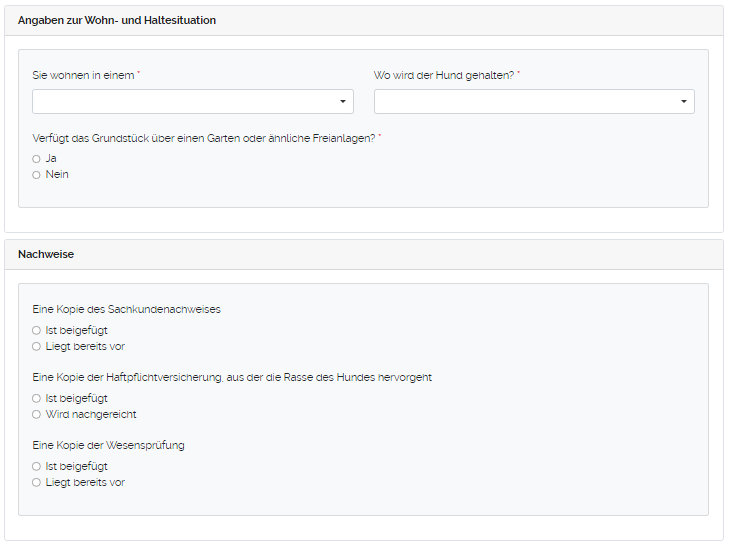Image resolution: width=729 pixels, height=546 pixels.
Task: Click the Haftpflichtversicherung copy question text
Action: tap(231, 377)
